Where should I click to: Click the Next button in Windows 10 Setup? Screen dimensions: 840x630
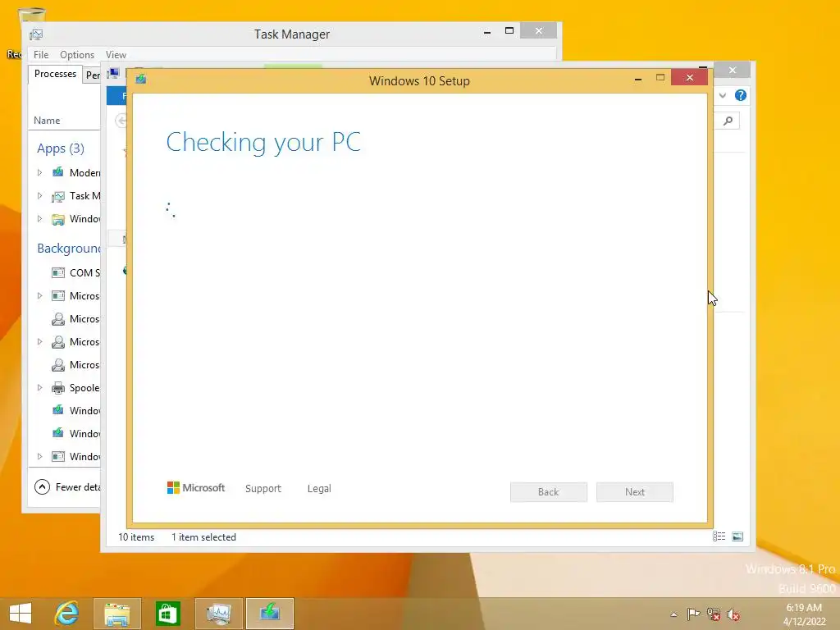(635, 492)
